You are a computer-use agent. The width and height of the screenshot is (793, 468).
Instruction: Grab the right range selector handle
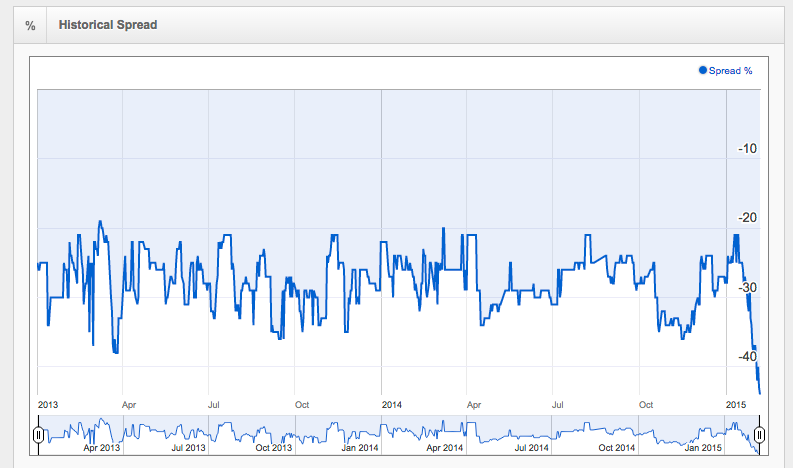tap(759, 435)
